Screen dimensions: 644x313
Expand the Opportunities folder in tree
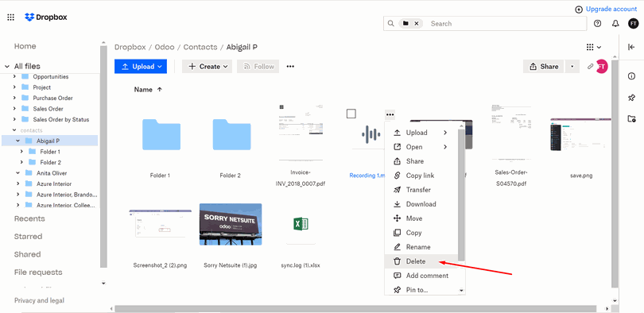[x=14, y=76]
